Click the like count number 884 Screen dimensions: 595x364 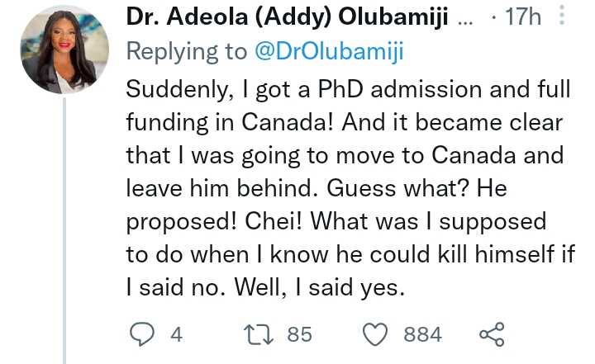tap(422, 334)
